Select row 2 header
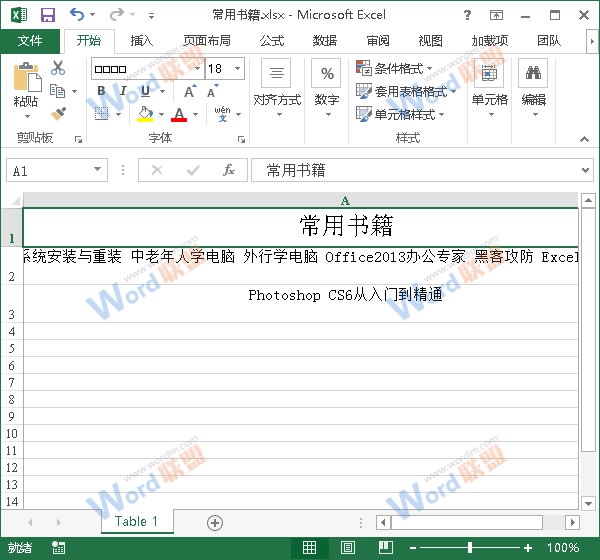Screen dimensions: 600x560 [11, 266]
